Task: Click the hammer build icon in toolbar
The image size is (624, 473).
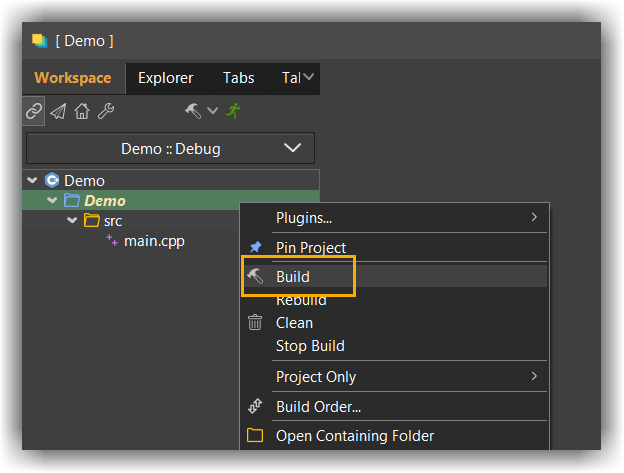Action: point(193,111)
